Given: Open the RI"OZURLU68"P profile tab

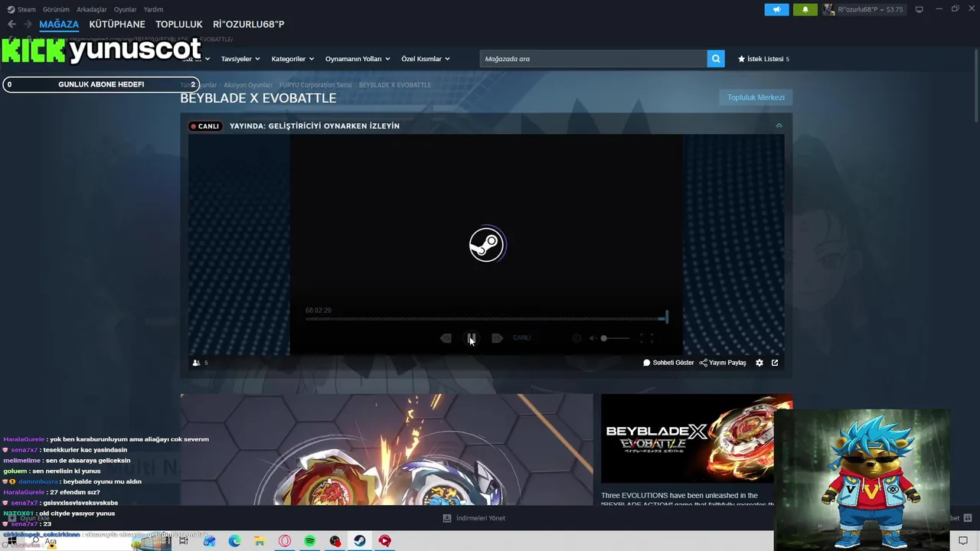Looking at the screenshot, I should (249, 24).
